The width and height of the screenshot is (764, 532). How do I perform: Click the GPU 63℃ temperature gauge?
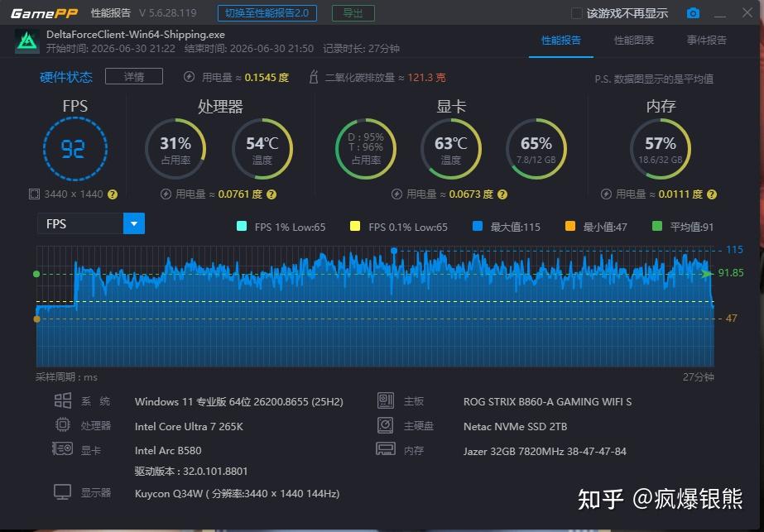(450, 149)
